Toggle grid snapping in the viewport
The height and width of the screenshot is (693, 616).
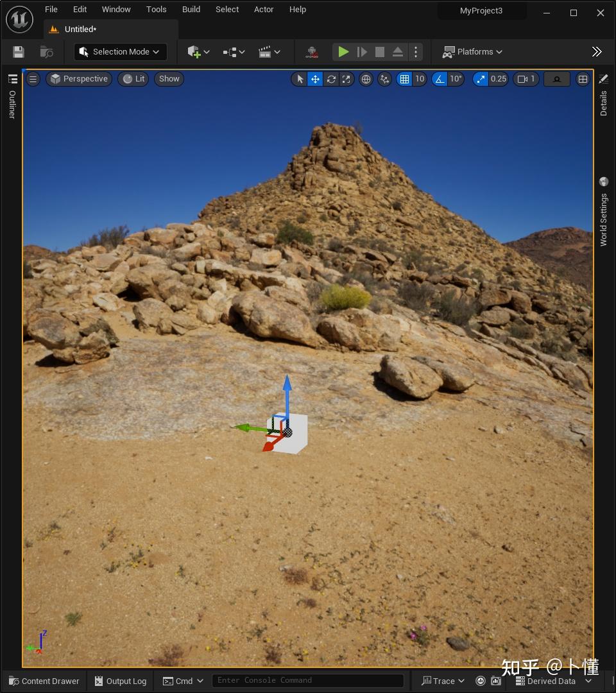pyautogui.click(x=406, y=79)
